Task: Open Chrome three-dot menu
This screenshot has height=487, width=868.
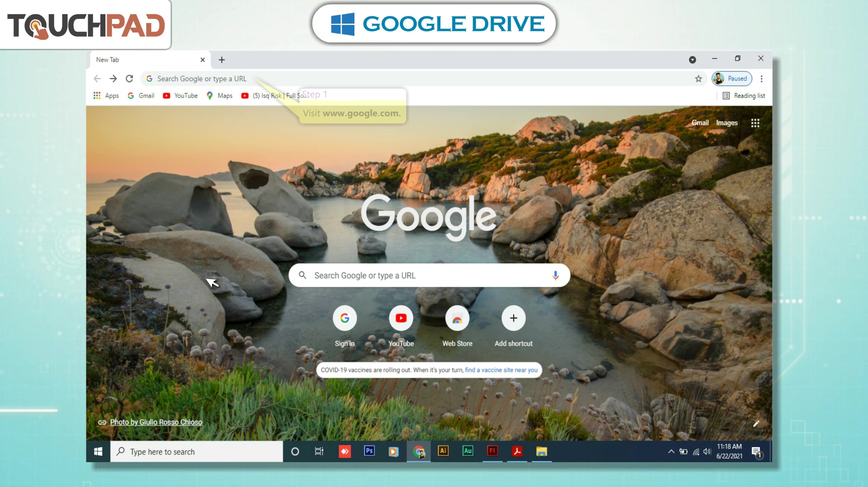Action: pos(762,79)
